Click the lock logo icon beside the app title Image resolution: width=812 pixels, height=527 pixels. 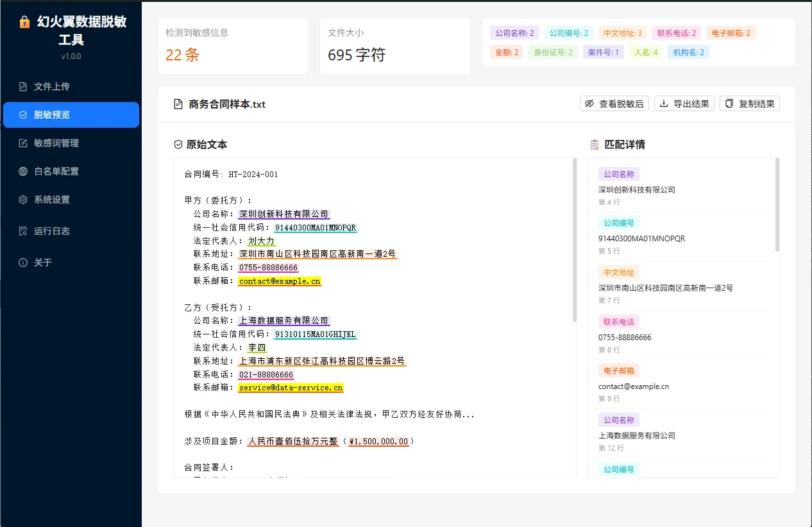(24, 22)
